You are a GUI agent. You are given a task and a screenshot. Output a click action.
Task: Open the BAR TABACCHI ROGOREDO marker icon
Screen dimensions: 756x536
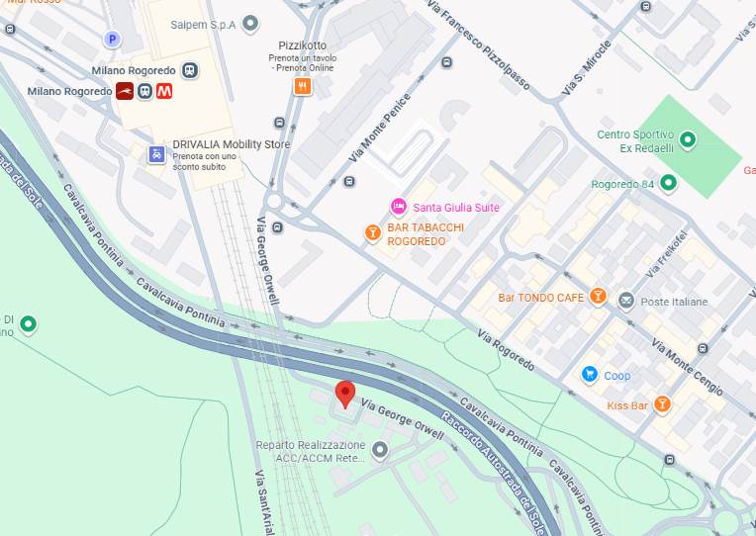(373, 232)
